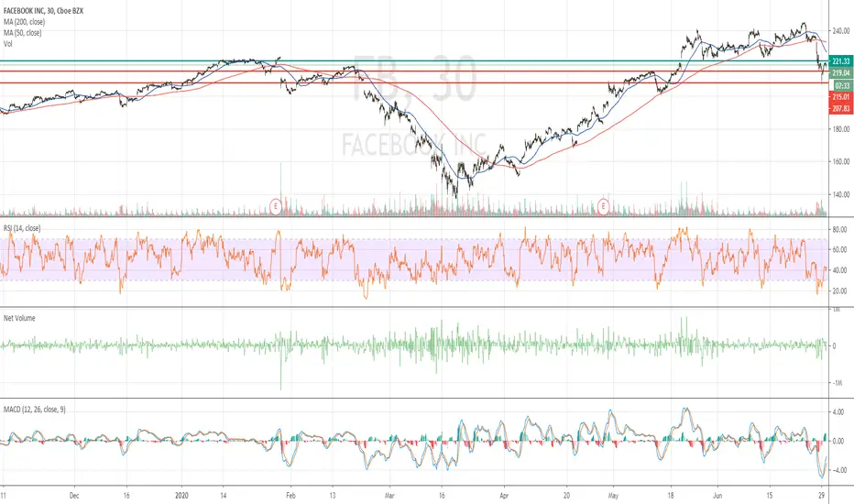854x504 pixels.
Task: Click the May label on the time axis
Action: [x=613, y=496]
